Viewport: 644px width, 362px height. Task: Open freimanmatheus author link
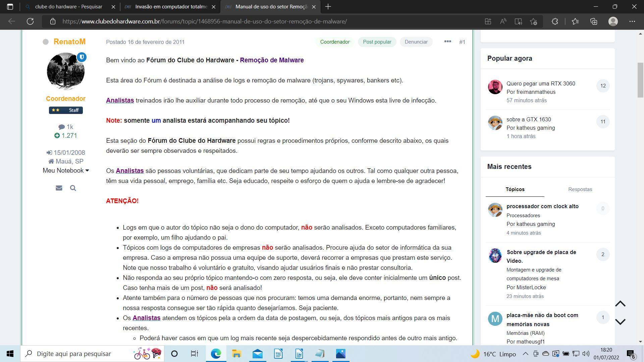(x=536, y=92)
